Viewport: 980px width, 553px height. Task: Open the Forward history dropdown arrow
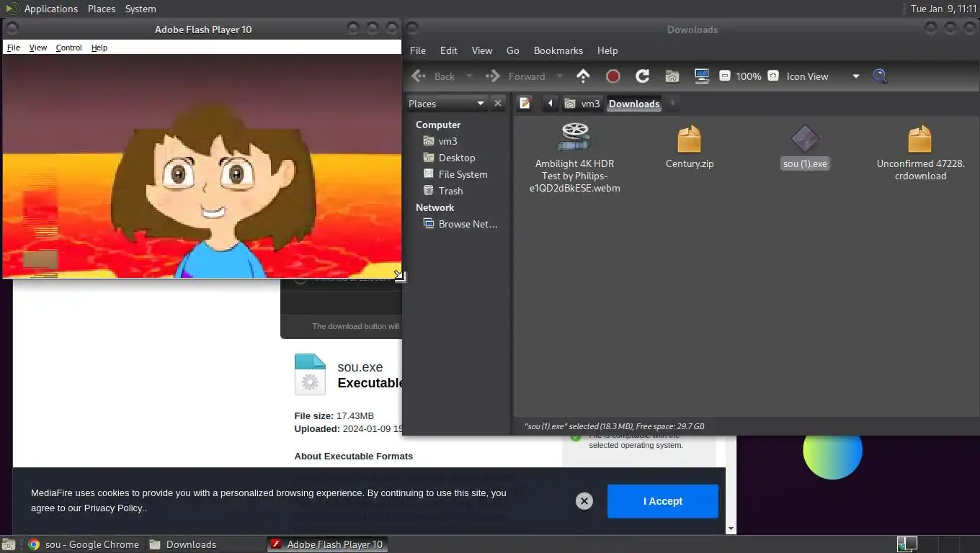point(559,76)
